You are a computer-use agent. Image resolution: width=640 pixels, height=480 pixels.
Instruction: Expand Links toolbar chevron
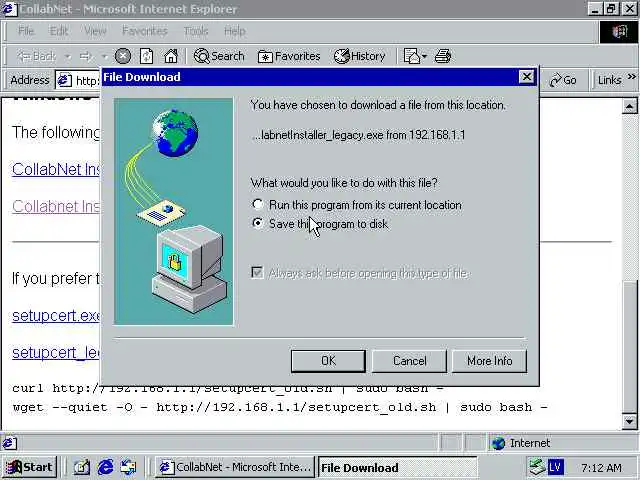tap(631, 76)
